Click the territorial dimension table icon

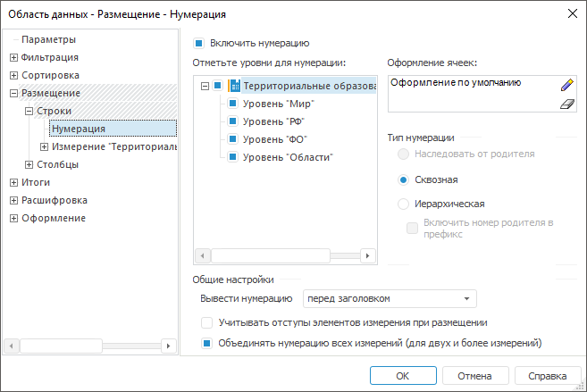(235, 87)
